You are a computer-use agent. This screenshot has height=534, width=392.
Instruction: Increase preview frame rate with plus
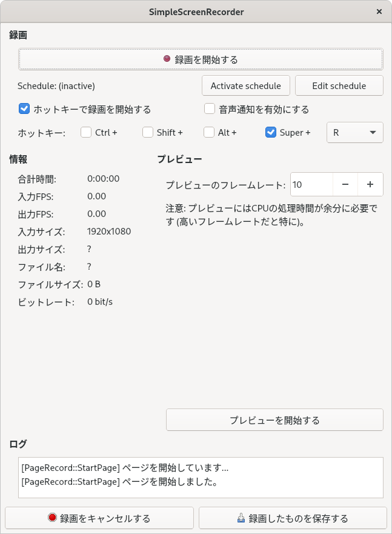(x=370, y=184)
